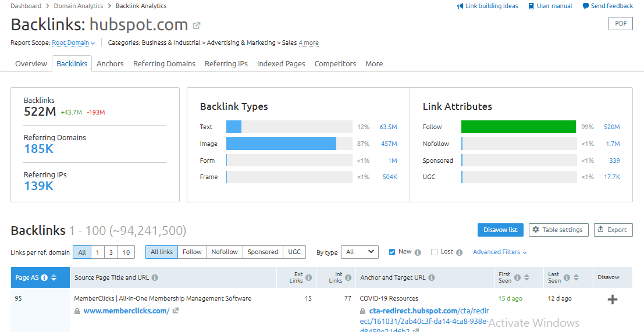Click the Disavow list button
Image resolution: width=644 pixels, height=332 pixels.
point(500,230)
